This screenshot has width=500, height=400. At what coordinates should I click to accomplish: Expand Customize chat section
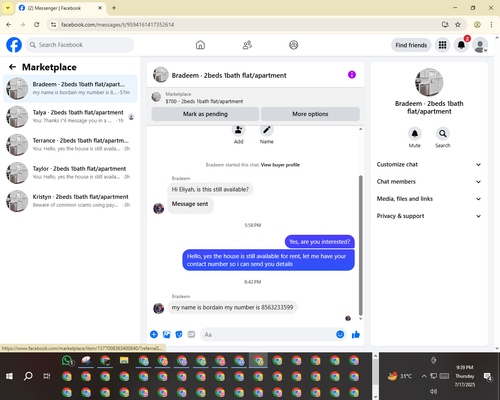click(x=429, y=164)
